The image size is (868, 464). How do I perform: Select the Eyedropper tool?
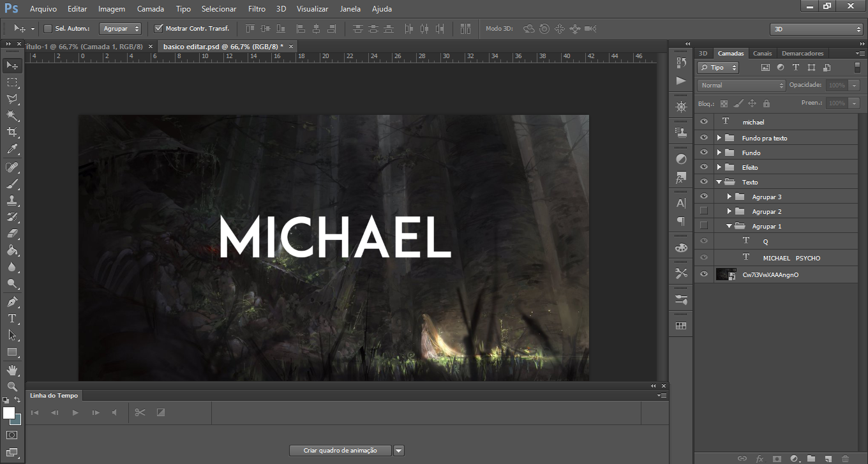click(11, 149)
